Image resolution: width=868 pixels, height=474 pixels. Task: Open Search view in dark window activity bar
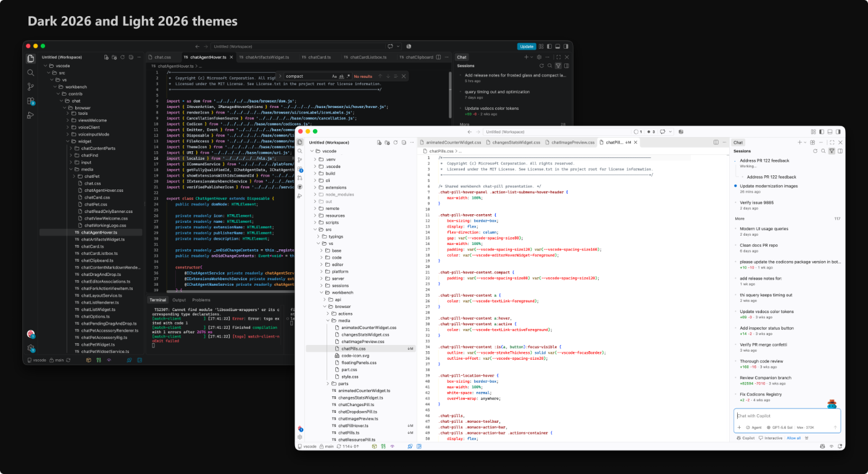pos(30,72)
